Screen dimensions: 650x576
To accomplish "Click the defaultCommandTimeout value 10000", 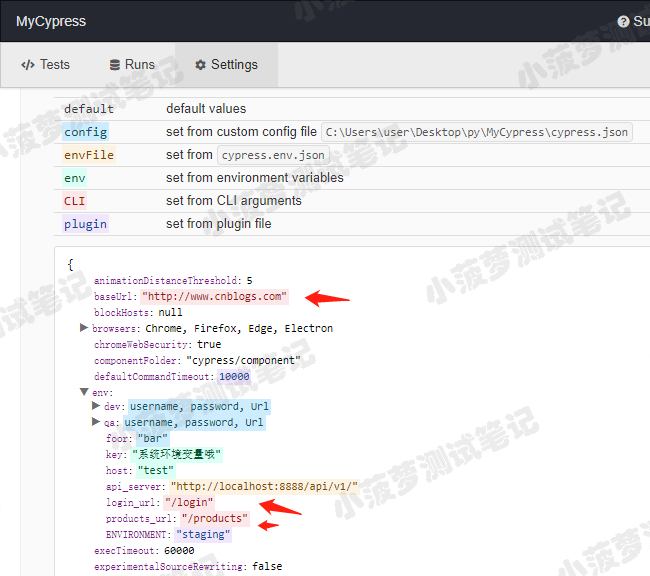I will (234, 377).
